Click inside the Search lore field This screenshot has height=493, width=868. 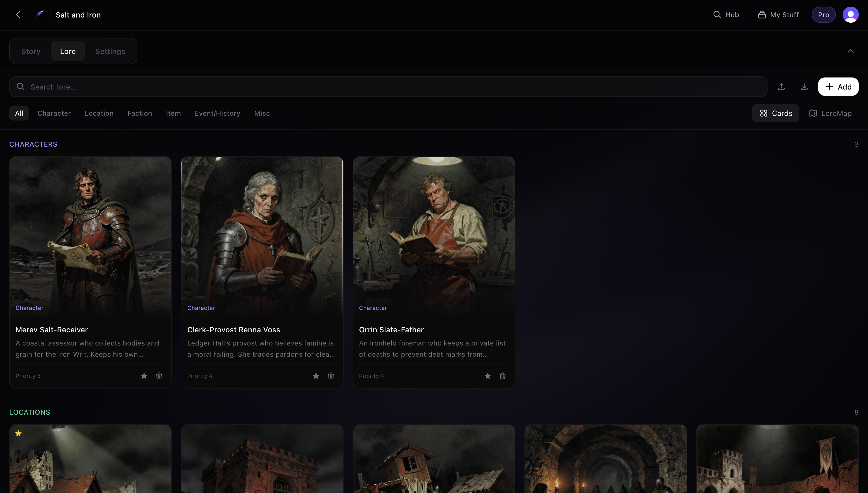[x=135, y=87]
